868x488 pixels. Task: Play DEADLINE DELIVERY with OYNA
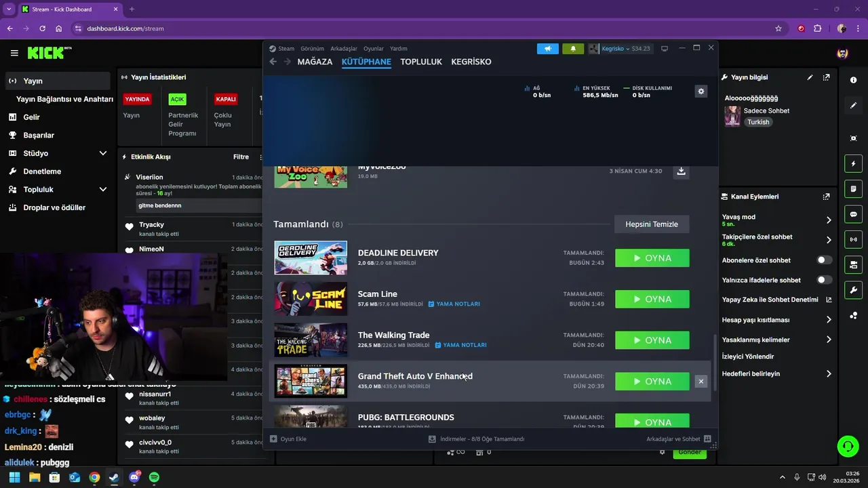652,258
